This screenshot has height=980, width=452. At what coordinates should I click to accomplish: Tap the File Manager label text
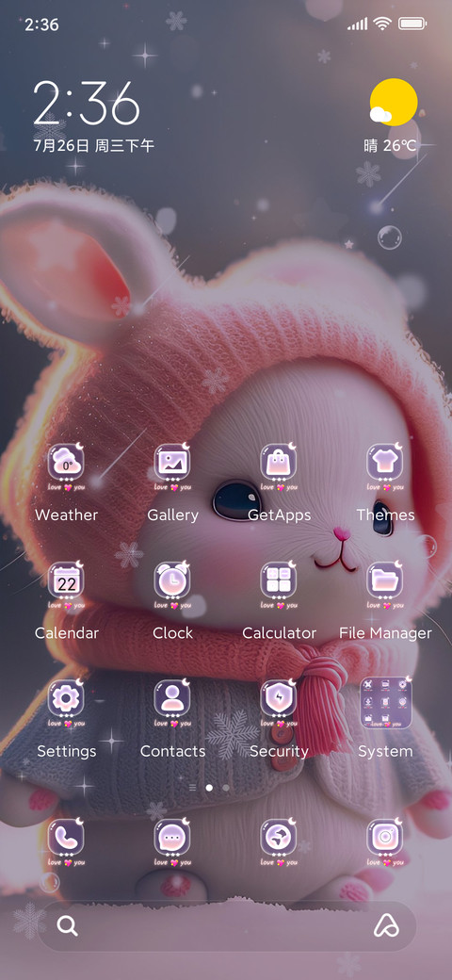point(385,633)
